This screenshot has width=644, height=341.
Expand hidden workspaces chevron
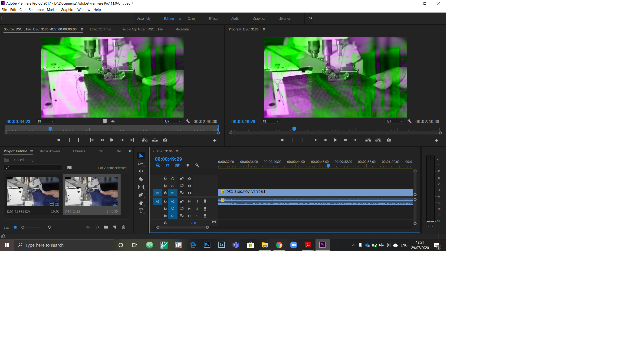pos(310,18)
